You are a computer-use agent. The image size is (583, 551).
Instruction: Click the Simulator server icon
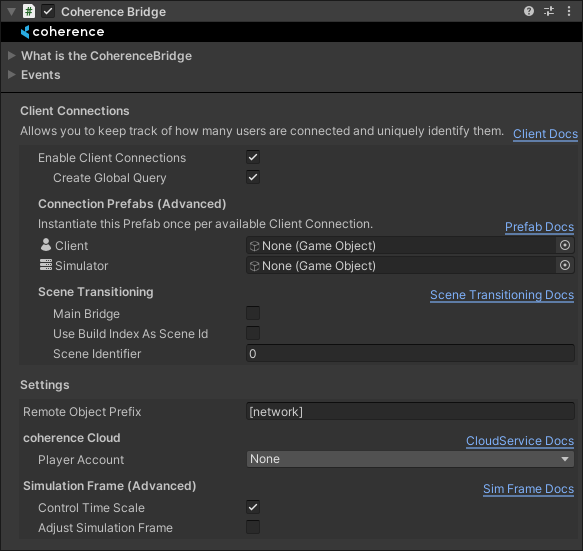pos(46,265)
